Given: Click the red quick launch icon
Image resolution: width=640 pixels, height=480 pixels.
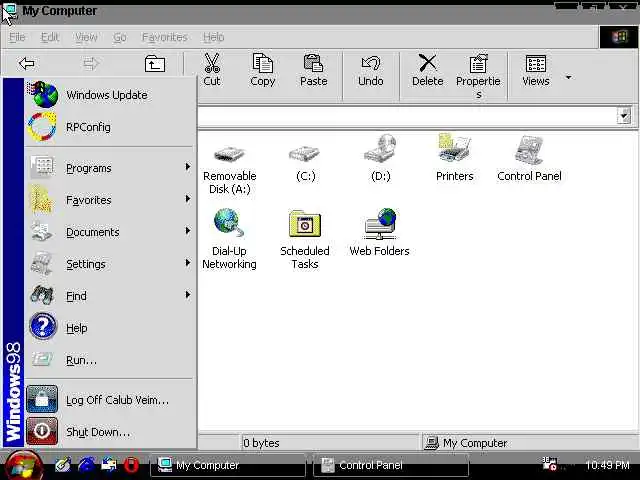Looking at the screenshot, I should (131, 465).
